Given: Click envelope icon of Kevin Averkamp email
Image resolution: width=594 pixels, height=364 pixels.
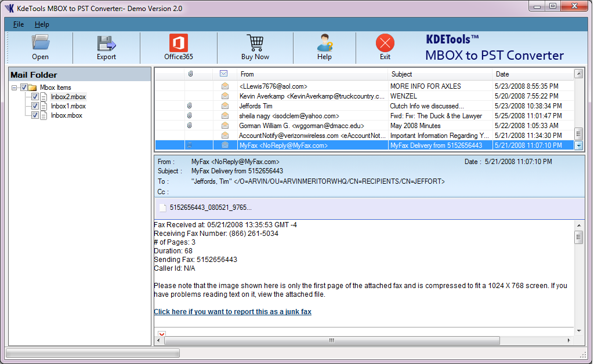Looking at the screenshot, I should [x=225, y=96].
